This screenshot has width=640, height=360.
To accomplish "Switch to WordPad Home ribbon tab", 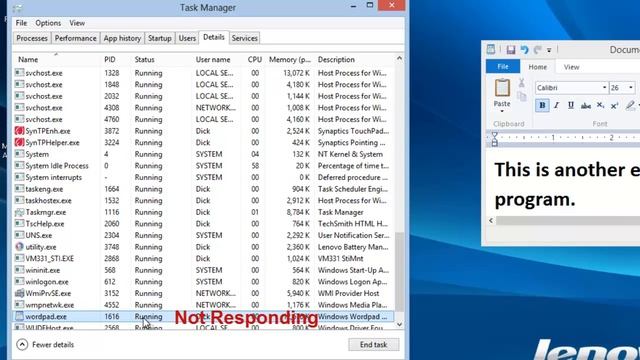I will coord(538,67).
